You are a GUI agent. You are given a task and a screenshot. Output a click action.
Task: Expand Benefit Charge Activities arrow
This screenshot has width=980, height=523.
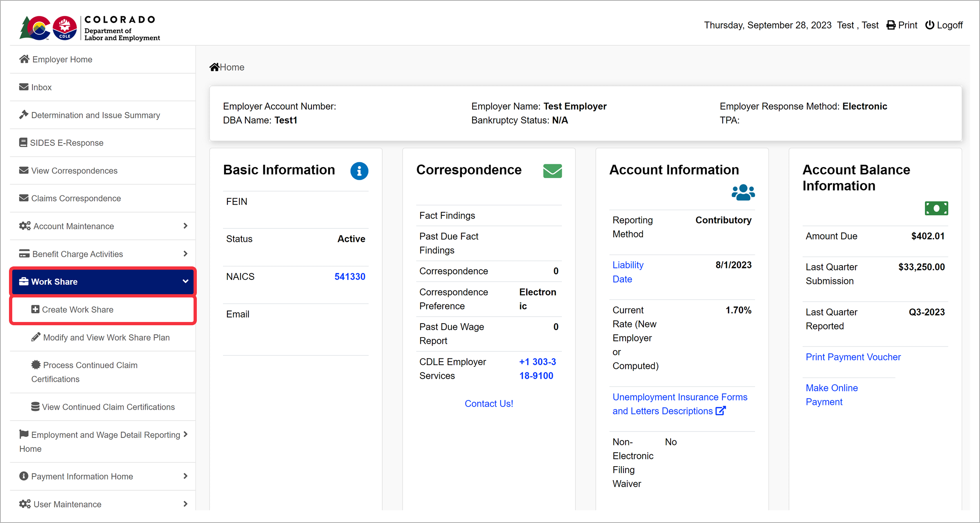[x=185, y=254]
